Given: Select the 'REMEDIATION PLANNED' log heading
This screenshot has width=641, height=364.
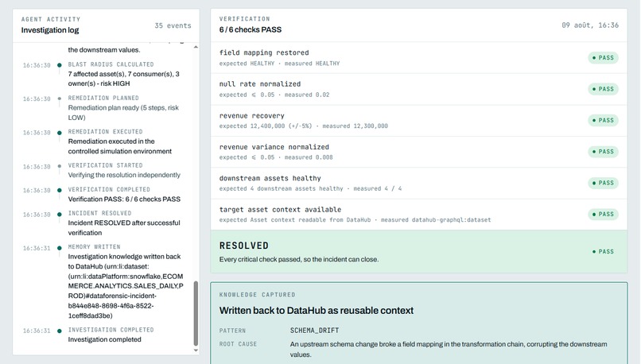Looking at the screenshot, I should pyautogui.click(x=103, y=98).
